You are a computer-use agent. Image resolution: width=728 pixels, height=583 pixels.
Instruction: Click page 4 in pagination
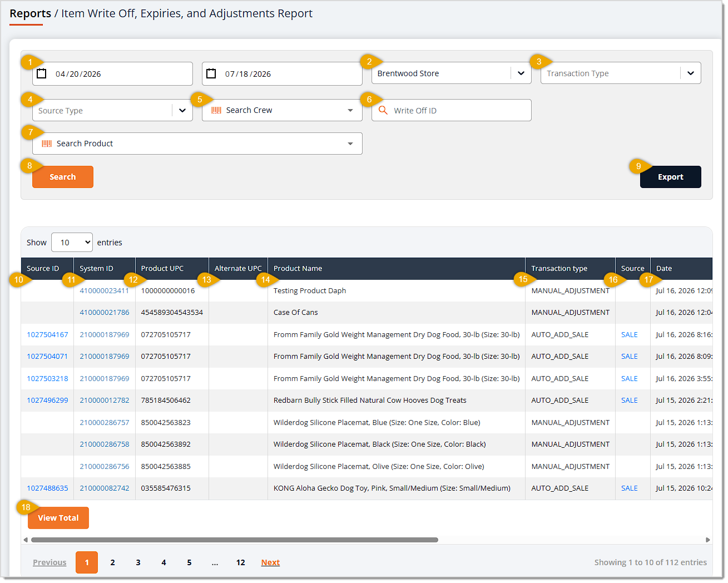(164, 562)
